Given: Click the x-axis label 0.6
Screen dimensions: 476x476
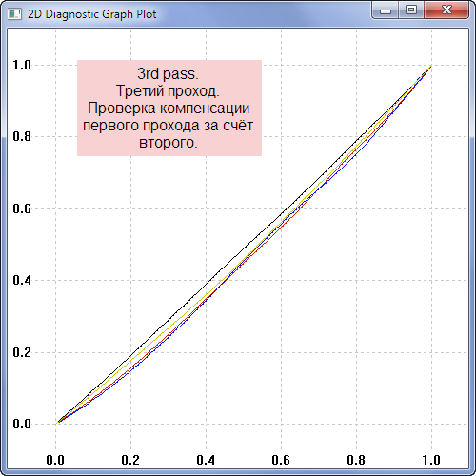Looking at the screenshot, I should click(281, 460).
